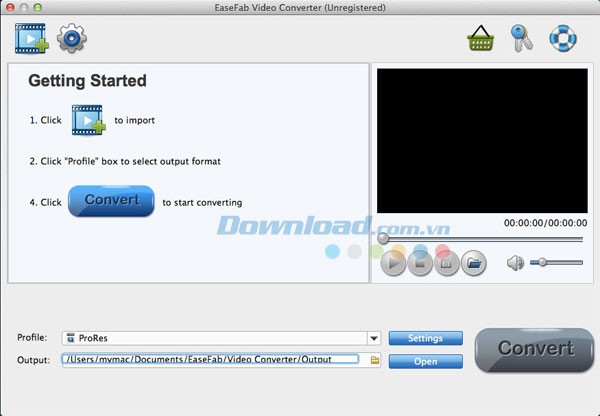Click the Profile box instruction text
The image size is (600, 416).
[125, 162]
